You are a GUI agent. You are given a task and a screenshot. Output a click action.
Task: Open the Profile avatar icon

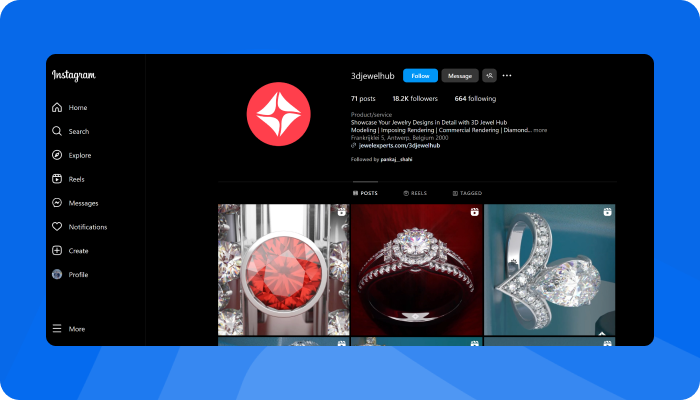tap(57, 275)
